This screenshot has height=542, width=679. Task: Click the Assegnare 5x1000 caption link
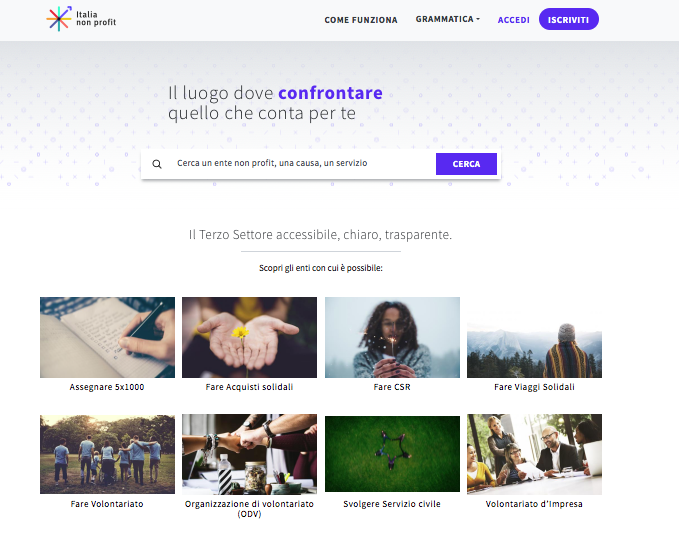click(107, 387)
